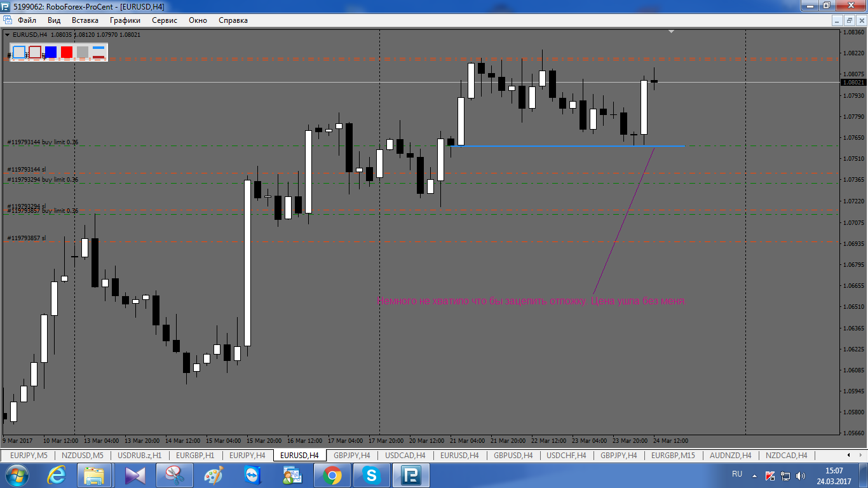Open Skype from taskbar
The width and height of the screenshot is (868, 488).
point(371,475)
